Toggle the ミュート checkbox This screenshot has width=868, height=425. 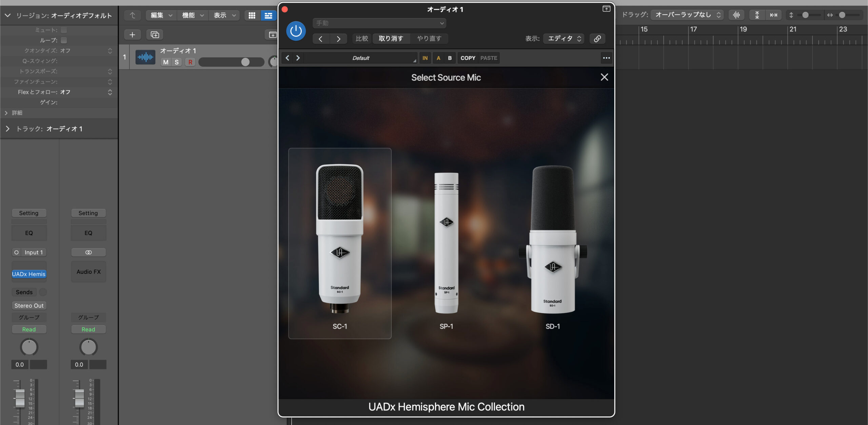click(x=64, y=30)
